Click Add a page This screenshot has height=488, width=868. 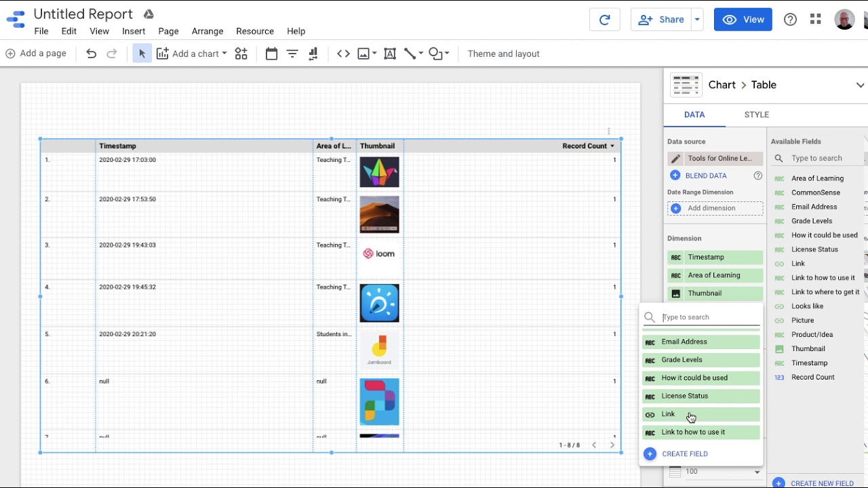click(x=36, y=54)
